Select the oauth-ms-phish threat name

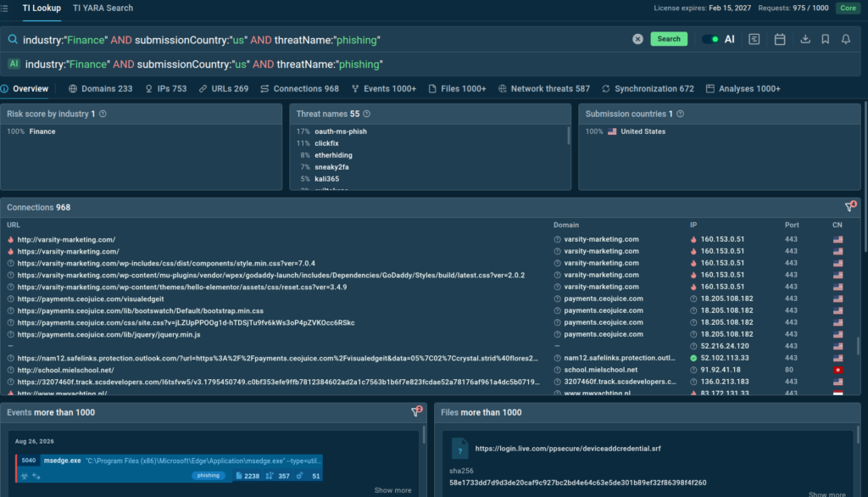pos(341,131)
